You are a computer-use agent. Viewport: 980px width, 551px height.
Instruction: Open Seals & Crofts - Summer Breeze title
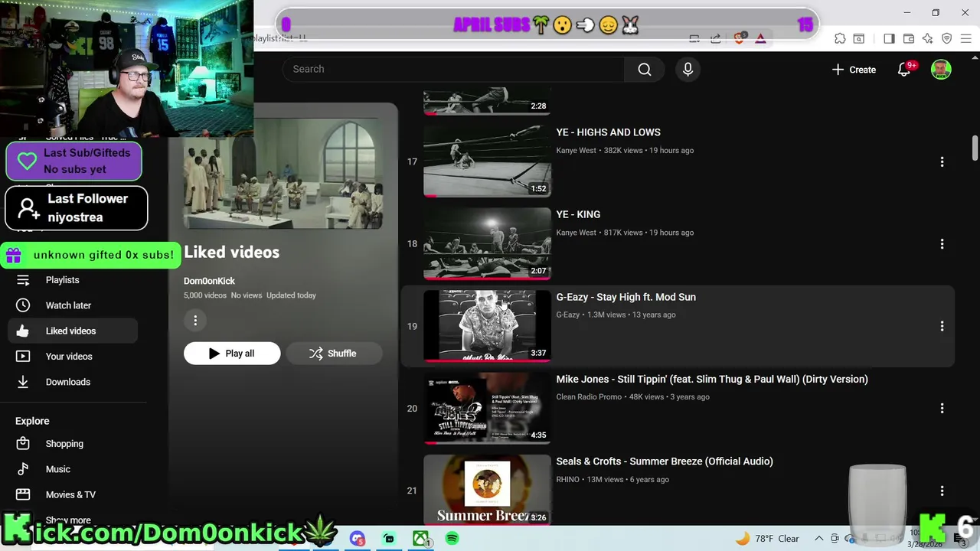tap(665, 461)
